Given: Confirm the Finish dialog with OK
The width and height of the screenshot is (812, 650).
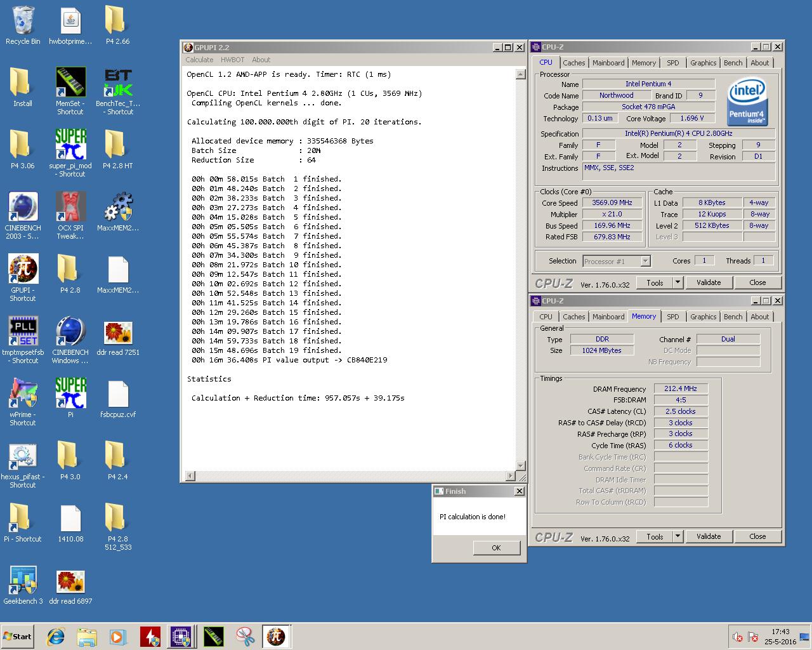Looking at the screenshot, I should (496, 548).
